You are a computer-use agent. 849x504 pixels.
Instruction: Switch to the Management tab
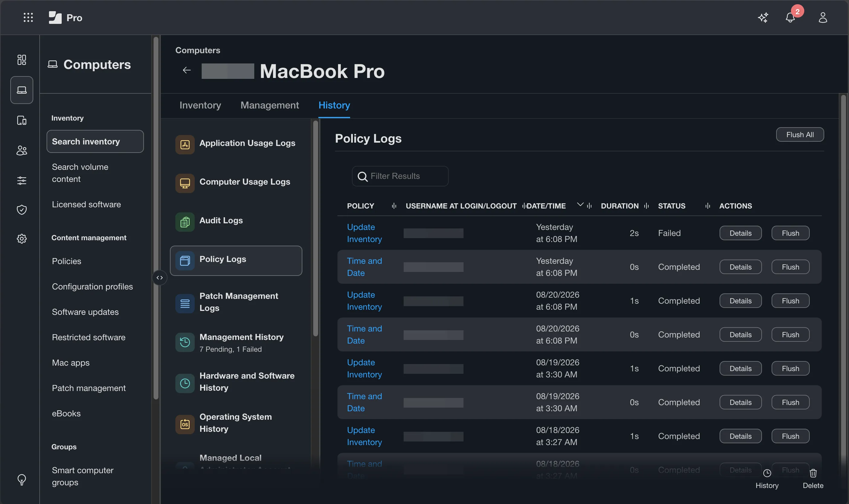pyautogui.click(x=270, y=105)
